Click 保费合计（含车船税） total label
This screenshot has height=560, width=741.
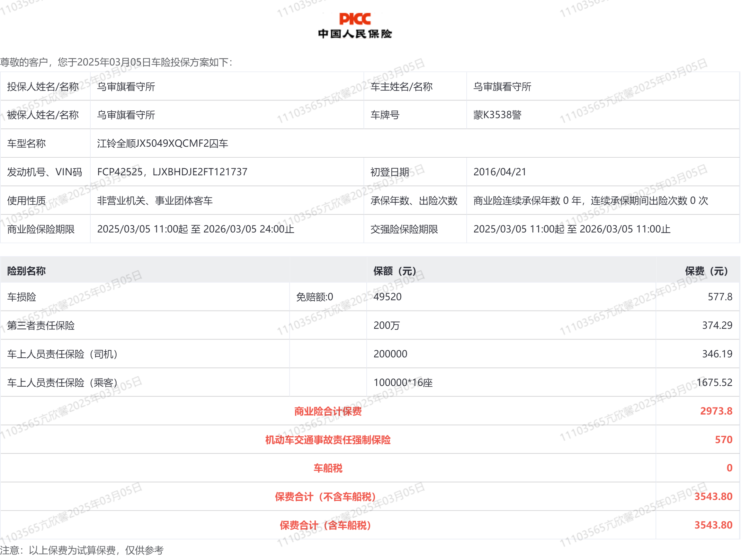point(325,525)
